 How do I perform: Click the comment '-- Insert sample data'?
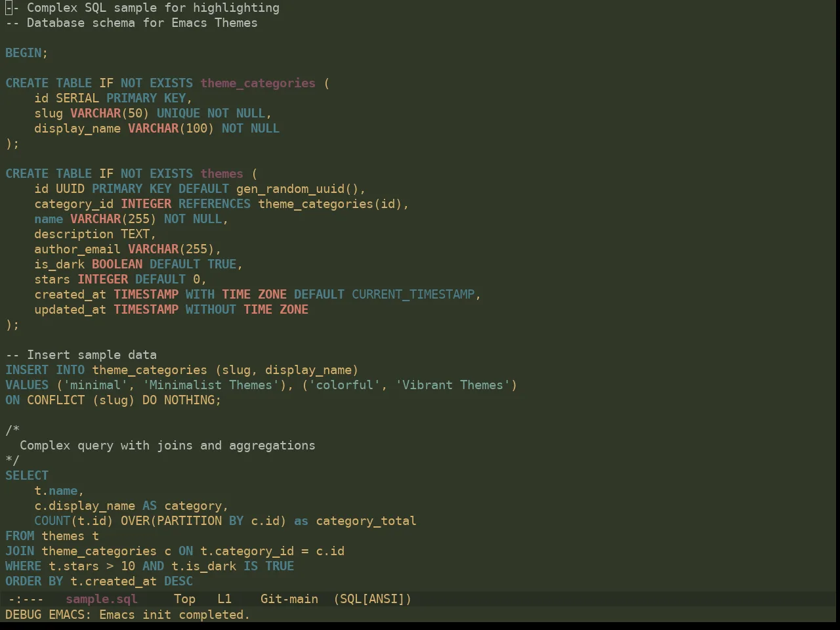tap(81, 354)
